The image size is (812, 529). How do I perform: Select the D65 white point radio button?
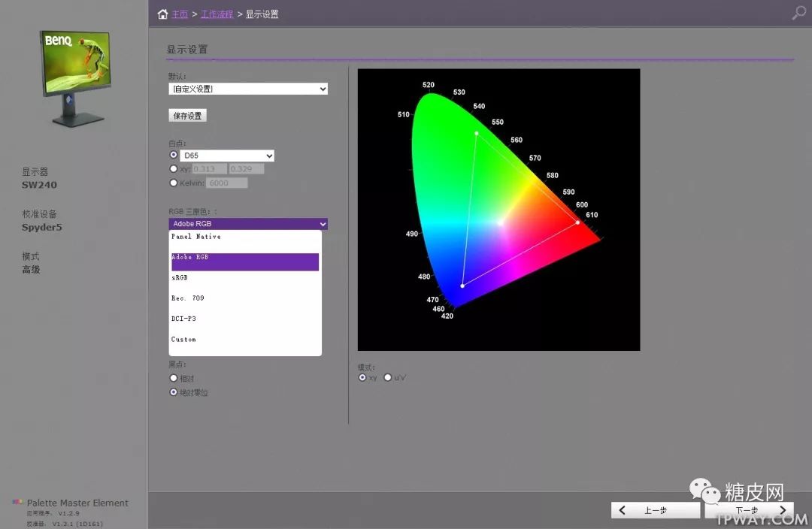coord(174,155)
